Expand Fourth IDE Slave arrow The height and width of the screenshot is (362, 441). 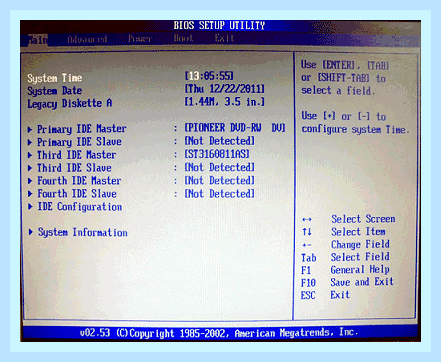30,194
